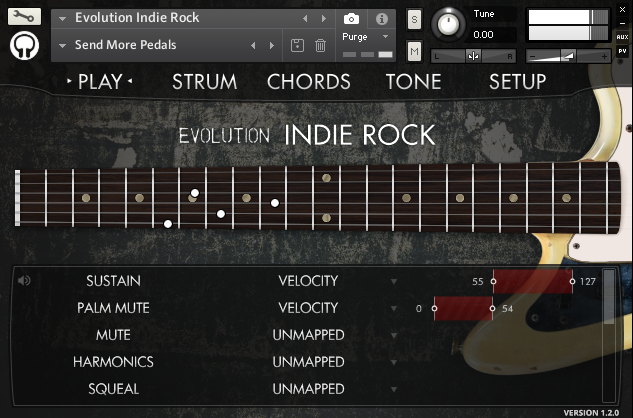Click the Orange Tree Samples headphone logo
The height and width of the screenshot is (418, 633).
(x=25, y=46)
